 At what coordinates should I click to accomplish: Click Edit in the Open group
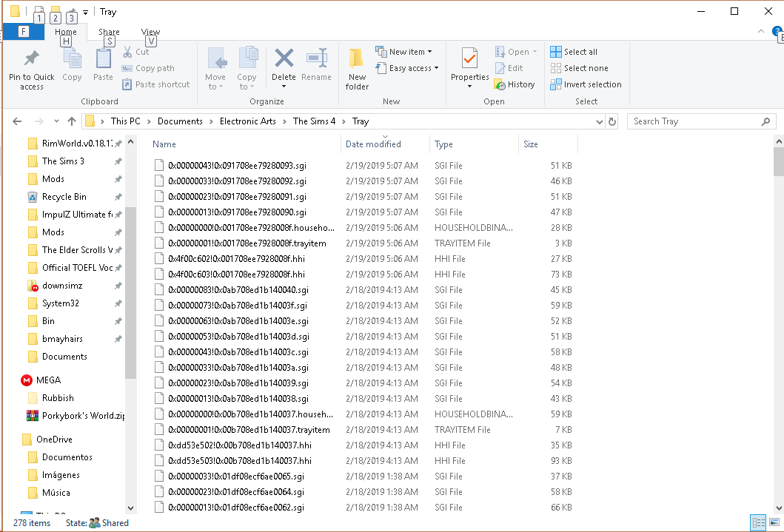pos(509,68)
